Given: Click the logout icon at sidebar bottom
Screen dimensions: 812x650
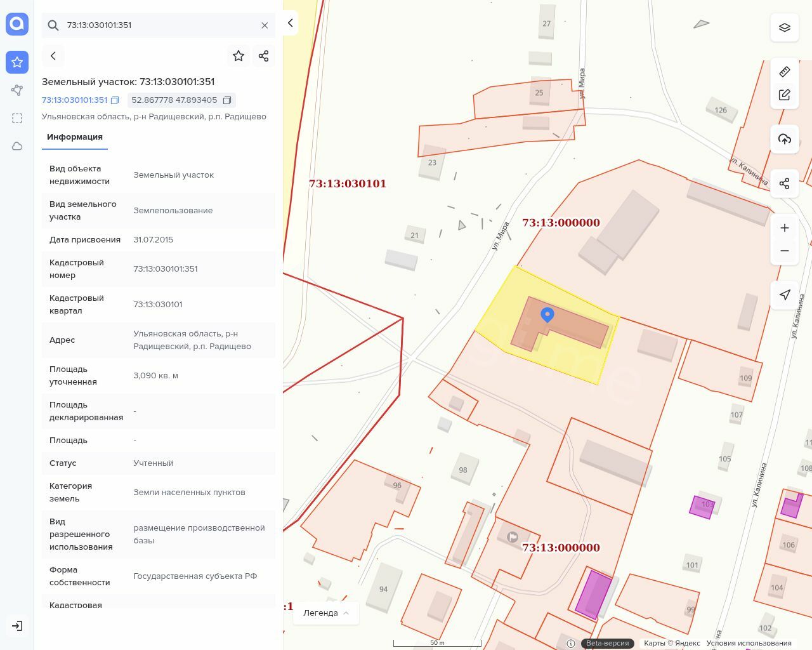Looking at the screenshot, I should pos(17,626).
